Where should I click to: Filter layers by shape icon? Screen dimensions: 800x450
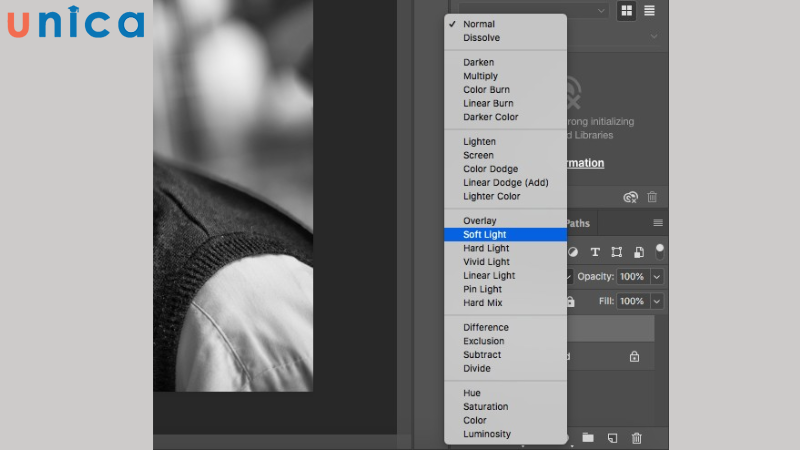coord(617,252)
